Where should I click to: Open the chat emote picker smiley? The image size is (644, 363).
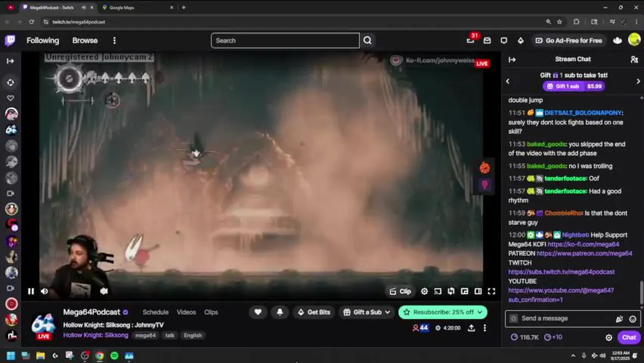[x=632, y=319]
